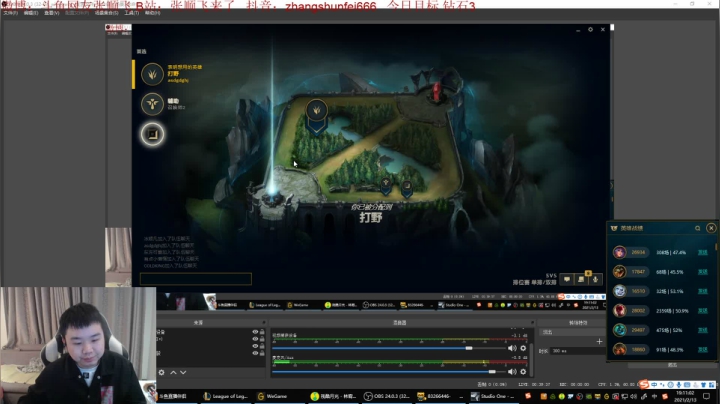Move the selected OBS source up
Viewport: 720px width, 404px height.
point(174,372)
